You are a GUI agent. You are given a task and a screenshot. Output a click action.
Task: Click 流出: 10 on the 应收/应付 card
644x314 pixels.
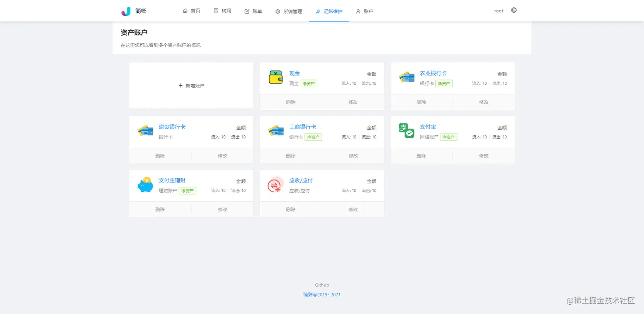click(x=369, y=191)
